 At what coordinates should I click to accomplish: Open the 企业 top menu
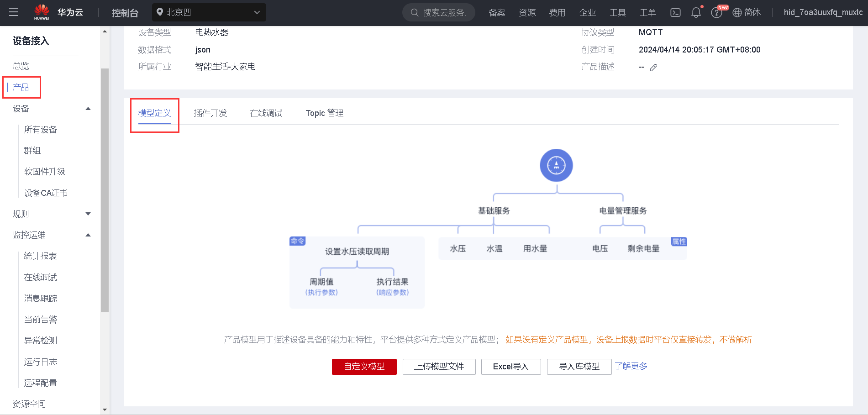coord(587,13)
